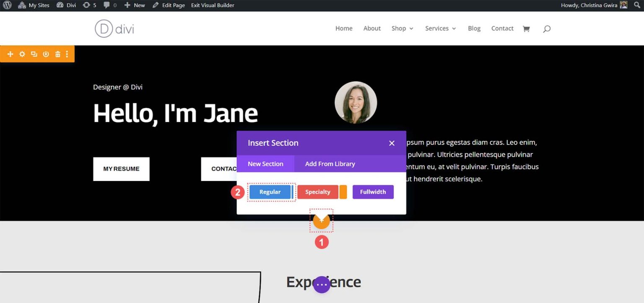Open the Blog menu item

474,28
